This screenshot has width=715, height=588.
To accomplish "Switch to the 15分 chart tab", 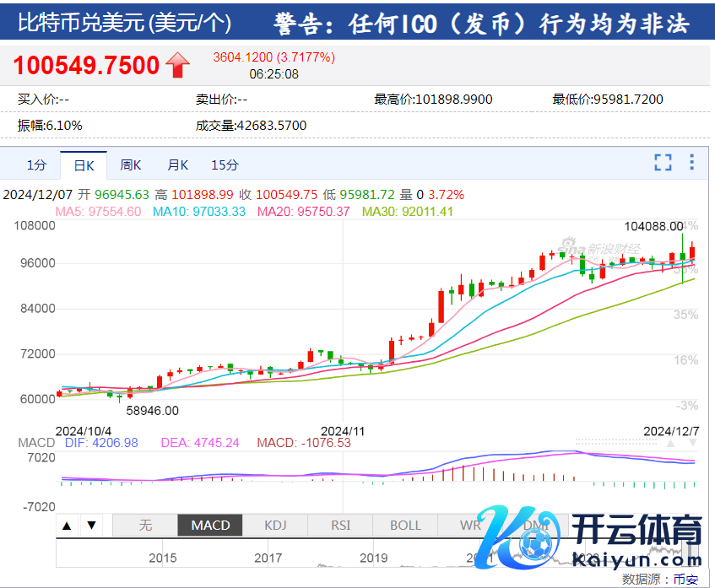I will click(225, 165).
